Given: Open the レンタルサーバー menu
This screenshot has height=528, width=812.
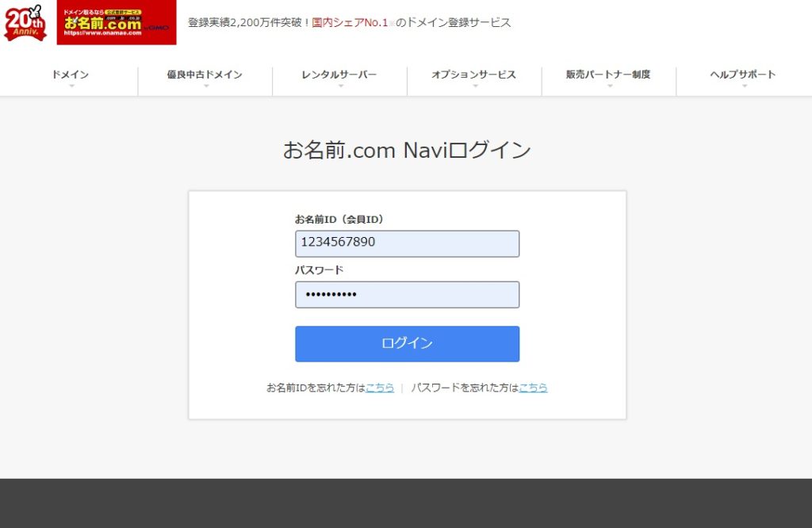Looking at the screenshot, I should coord(339,75).
